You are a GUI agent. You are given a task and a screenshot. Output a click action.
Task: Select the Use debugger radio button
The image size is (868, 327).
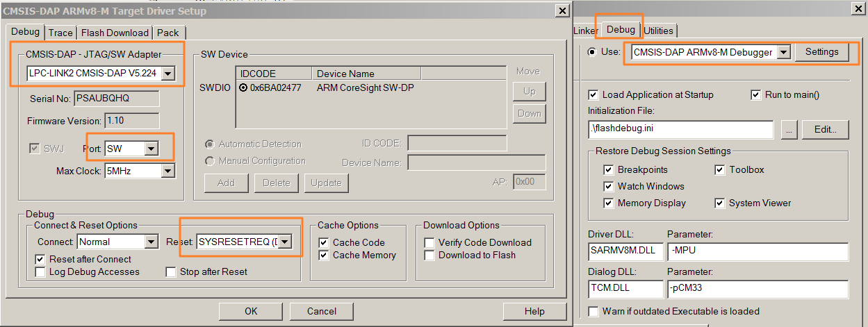pyautogui.click(x=592, y=52)
